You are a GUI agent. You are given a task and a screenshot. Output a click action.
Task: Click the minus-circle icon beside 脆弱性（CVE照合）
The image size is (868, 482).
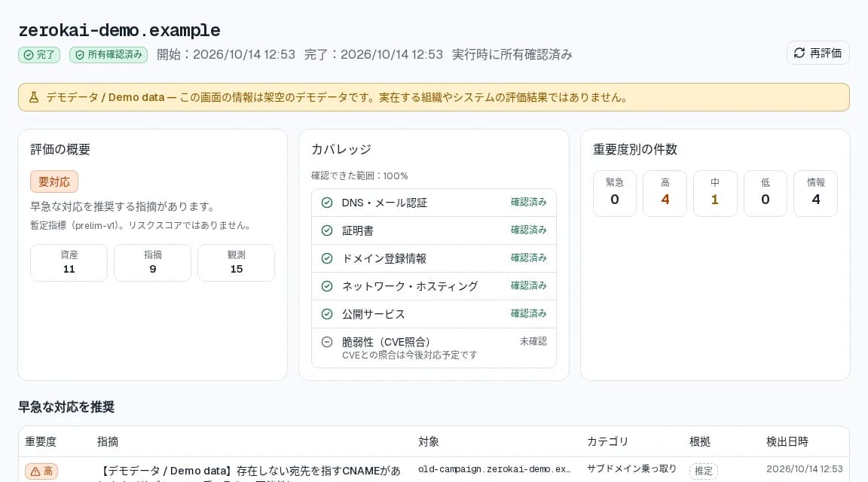(327, 342)
